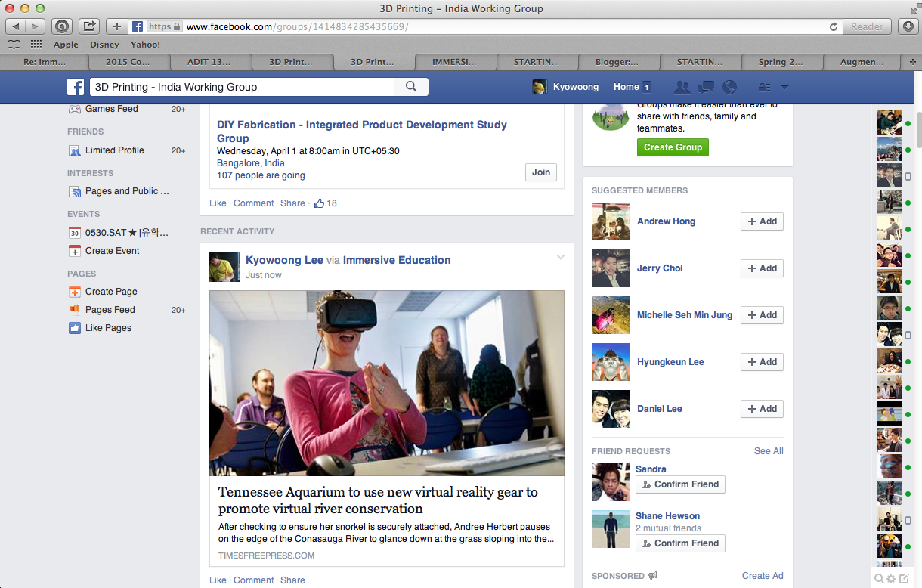Image resolution: width=922 pixels, height=588 pixels.
Task: Click See All friend requests
Action: tap(769, 451)
